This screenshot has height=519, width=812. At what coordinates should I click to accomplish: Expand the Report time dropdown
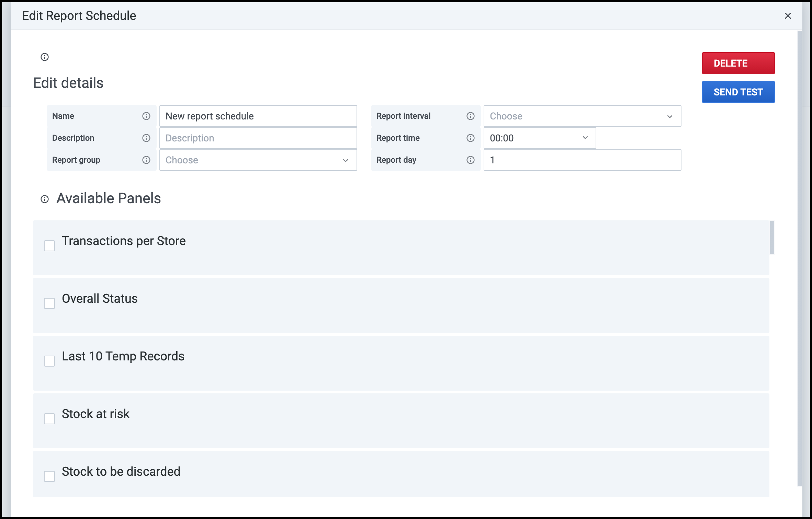coord(539,138)
